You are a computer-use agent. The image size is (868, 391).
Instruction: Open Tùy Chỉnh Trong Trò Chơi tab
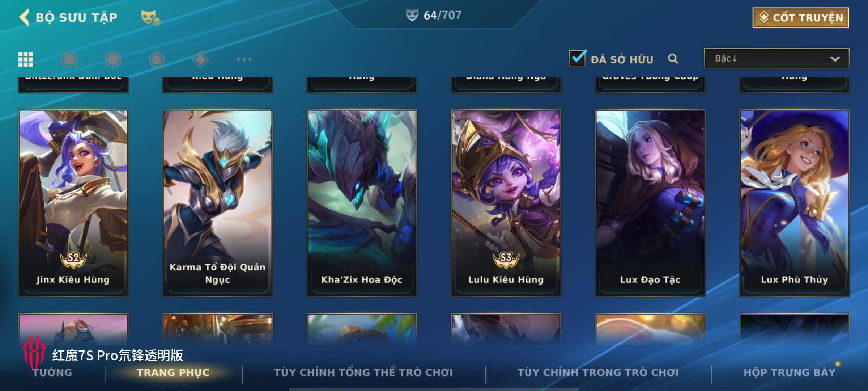tap(598, 372)
